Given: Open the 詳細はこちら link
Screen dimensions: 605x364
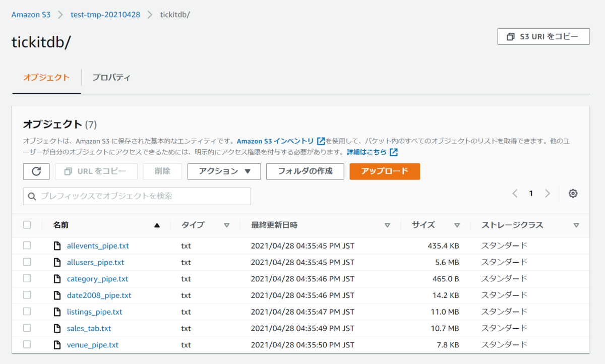Looking at the screenshot, I should pos(367,152).
